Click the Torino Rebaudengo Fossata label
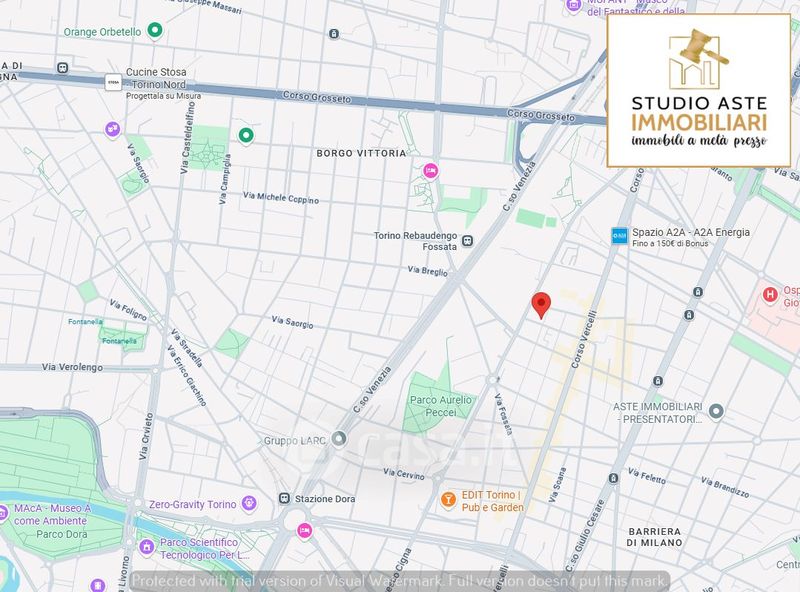800x592 pixels. [415, 241]
